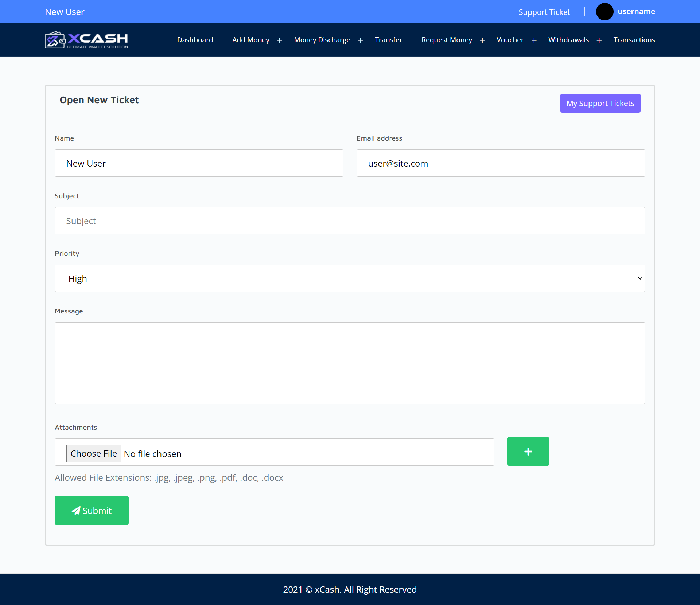This screenshot has width=700, height=605.
Task: Go to the Transfer menu item
Action: pos(388,40)
